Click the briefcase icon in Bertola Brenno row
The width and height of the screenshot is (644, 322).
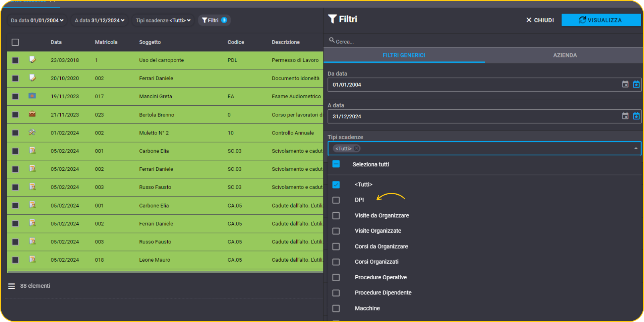[x=32, y=114]
